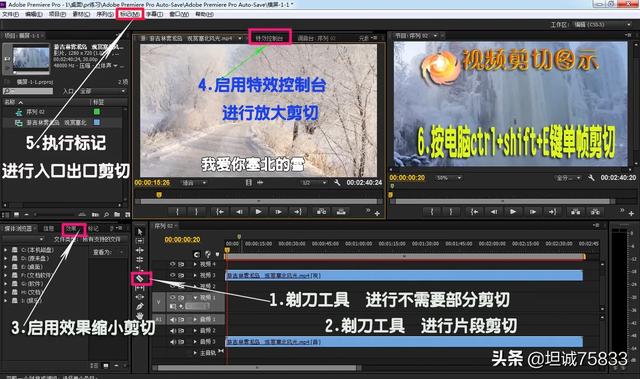Switch to Effects tab in lower-left panel
The image size is (640, 379).
click(x=72, y=228)
